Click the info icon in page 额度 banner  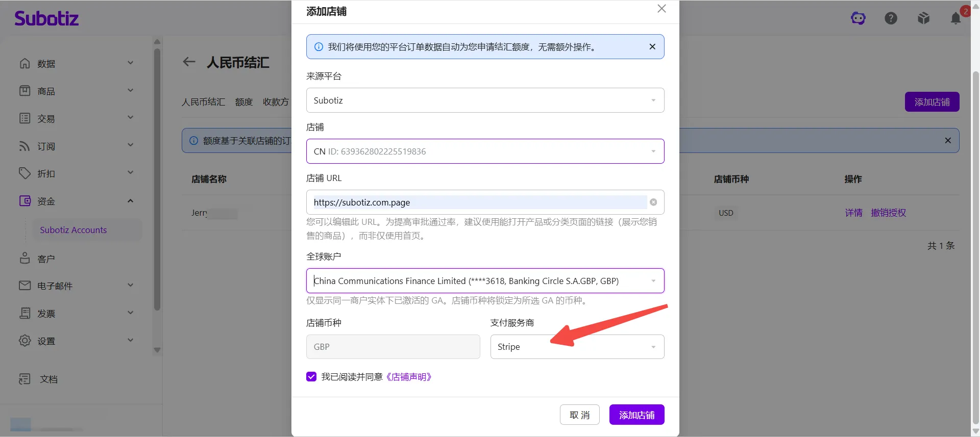coord(194,141)
